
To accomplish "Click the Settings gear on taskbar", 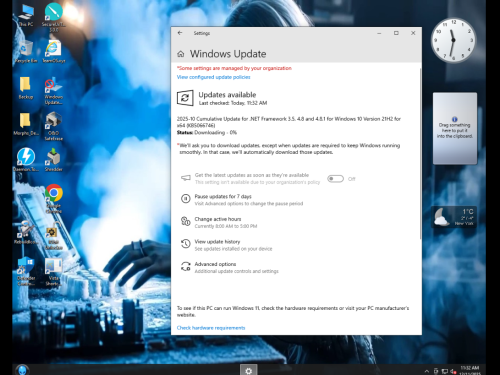I will point(249,370).
